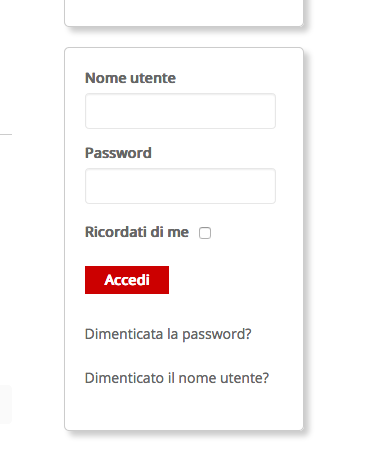Tick the remember me box
Viewport: 367px width, 469px height.
[x=205, y=233]
